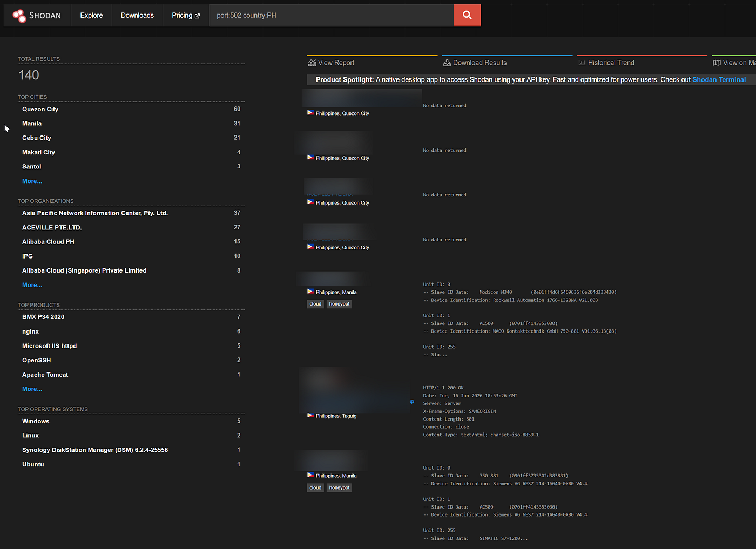The image size is (756, 549).
Task: Click the Quezon City count 60
Action: coord(237,109)
